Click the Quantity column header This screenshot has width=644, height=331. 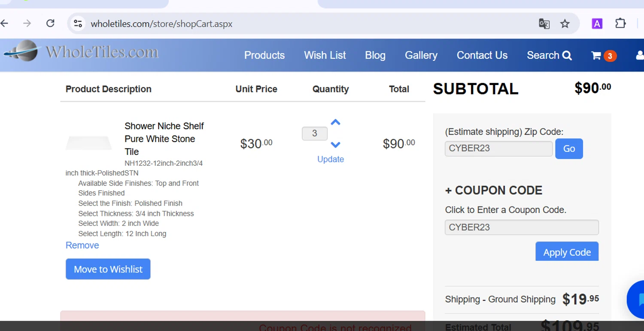tap(331, 89)
